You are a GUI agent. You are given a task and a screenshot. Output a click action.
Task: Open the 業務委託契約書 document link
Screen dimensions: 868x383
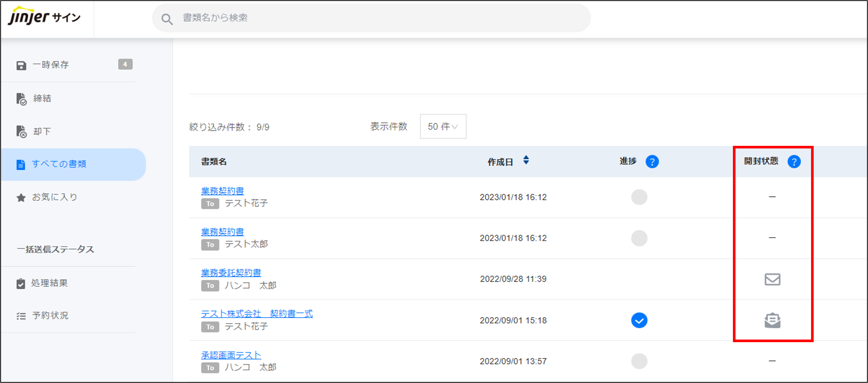coord(231,273)
